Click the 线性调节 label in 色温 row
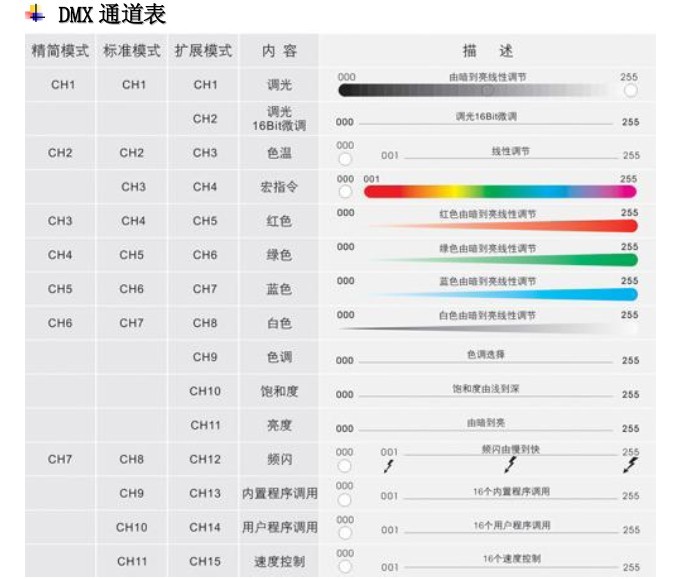 (510, 151)
